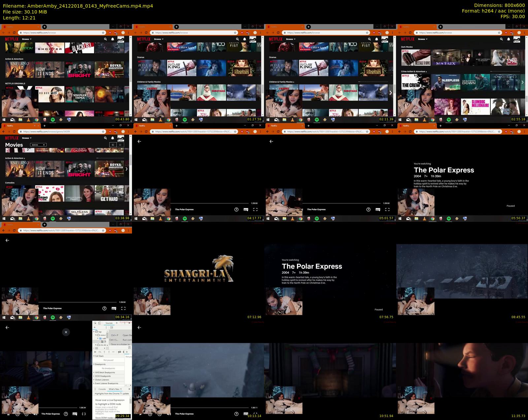
Task: Bookmark star in 03:38 frame address bar
Action: [103, 132]
